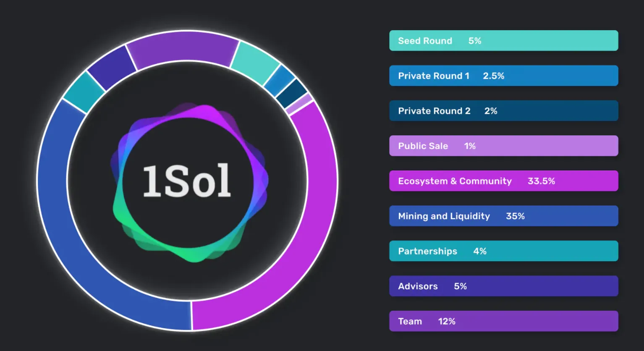Click the Partnerships 4% legend bar
Screen dimensions: 644x351
(x=503, y=251)
